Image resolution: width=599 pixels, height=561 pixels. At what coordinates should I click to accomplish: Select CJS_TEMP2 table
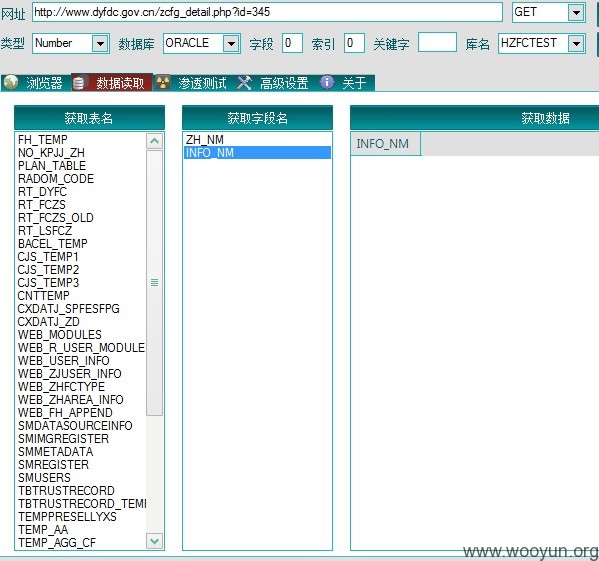[x=49, y=270]
